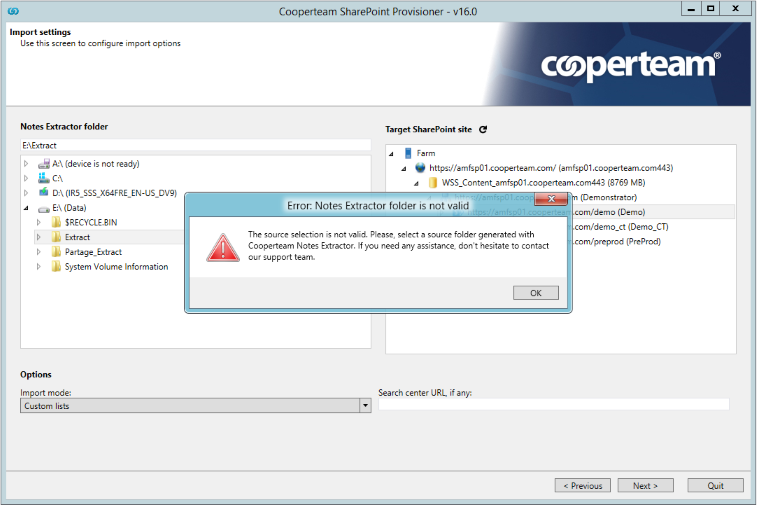Select the Farm root node
Image resolution: width=757 pixels, height=505 pixels.
click(x=426, y=153)
